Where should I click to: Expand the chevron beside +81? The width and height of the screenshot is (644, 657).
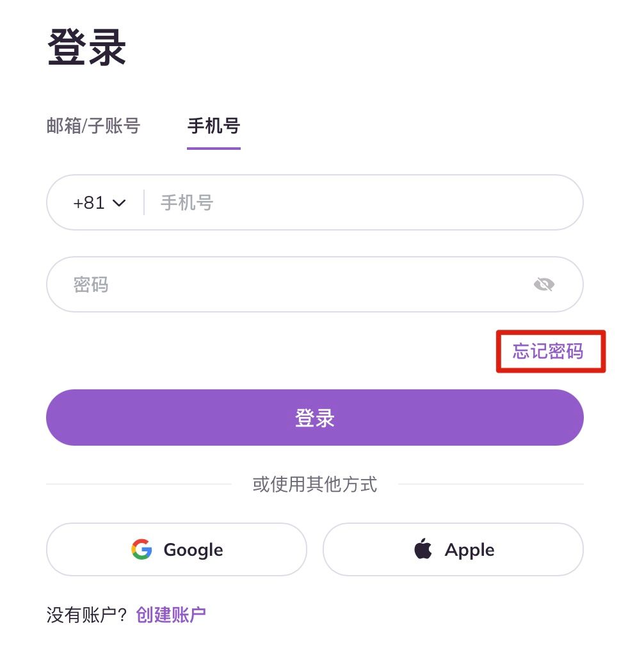tap(119, 204)
